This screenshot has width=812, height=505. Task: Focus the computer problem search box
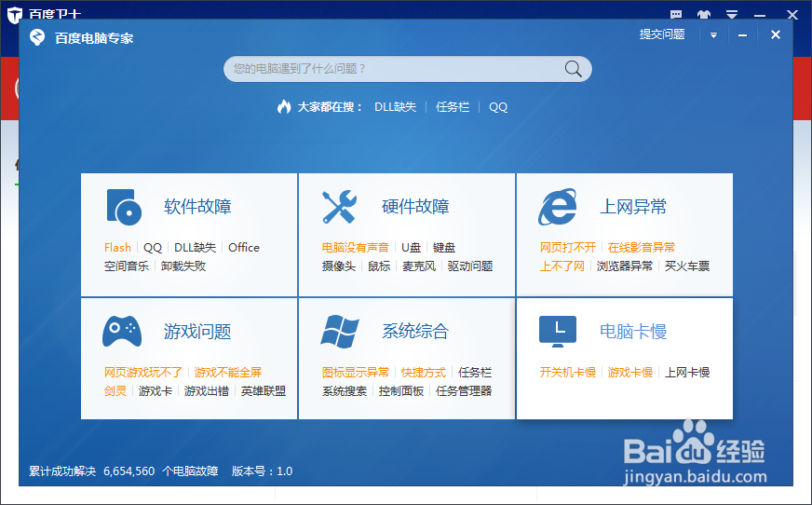(408, 69)
